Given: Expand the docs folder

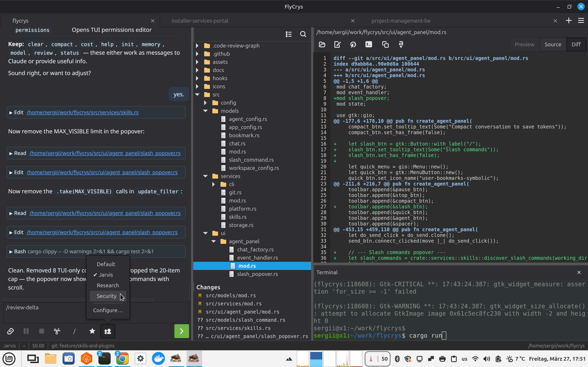Looking at the screenshot, I should (x=197, y=70).
